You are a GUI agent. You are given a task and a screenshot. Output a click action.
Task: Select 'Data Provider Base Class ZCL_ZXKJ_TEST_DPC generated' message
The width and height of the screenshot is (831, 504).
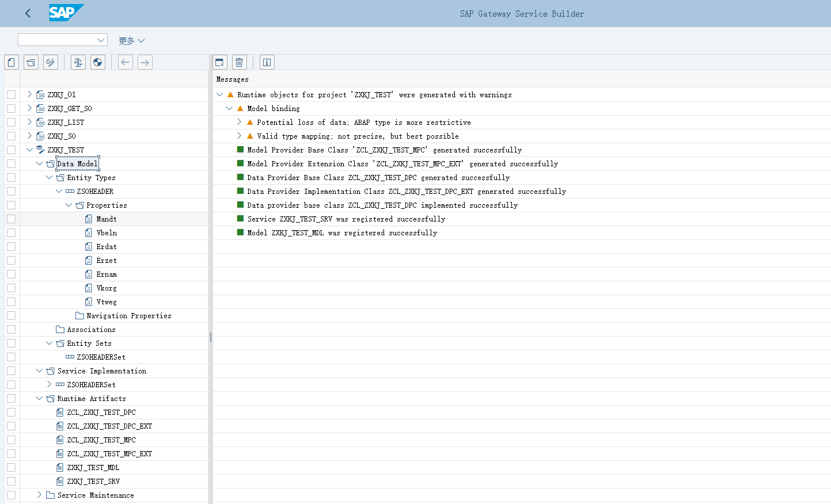378,177
